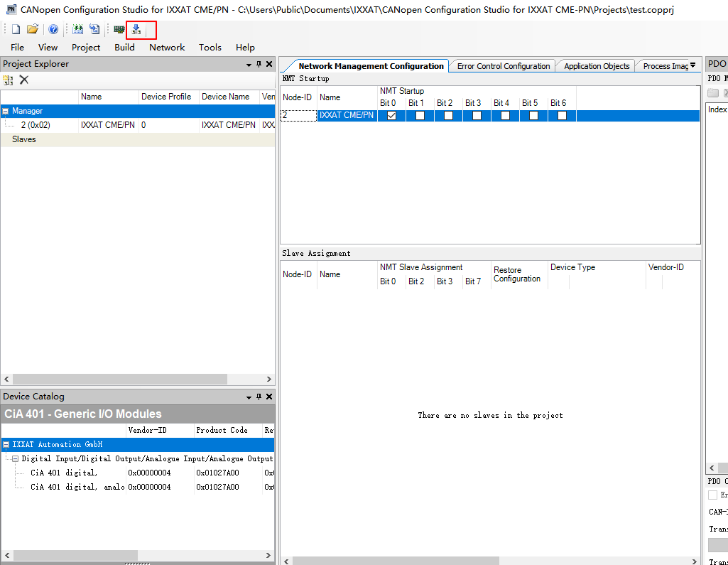728x565 pixels.
Task: Click the blue download arrow toolbar icon
Action: (136, 30)
